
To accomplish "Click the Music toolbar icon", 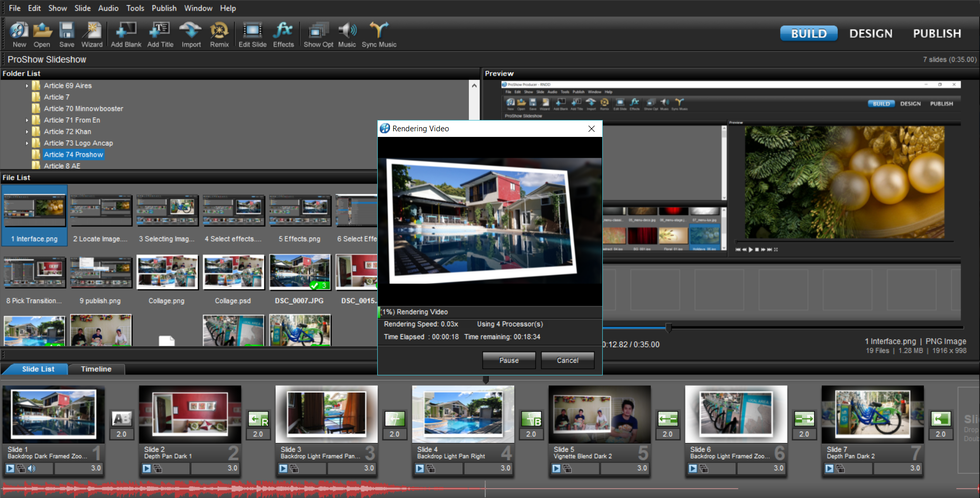I will click(x=347, y=35).
